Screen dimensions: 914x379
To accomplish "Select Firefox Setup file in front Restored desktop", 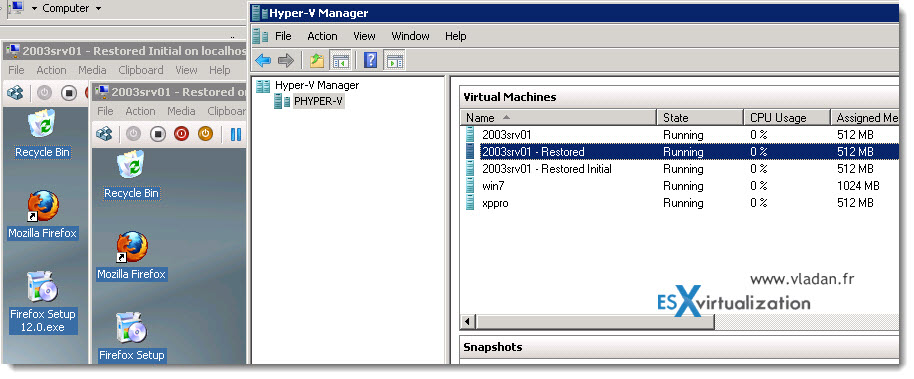I will [131, 336].
